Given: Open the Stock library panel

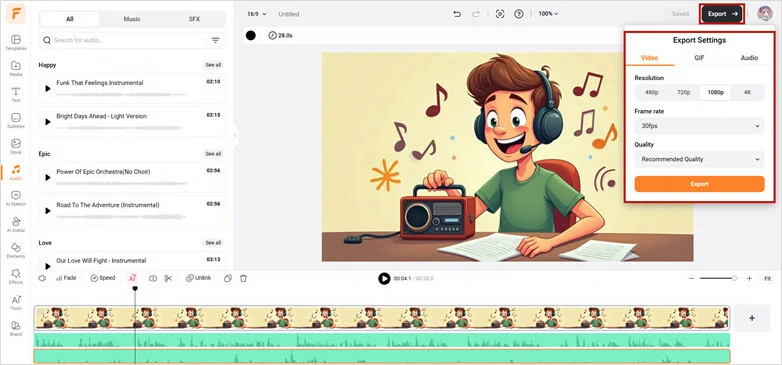Looking at the screenshot, I should pyautogui.click(x=16, y=146).
